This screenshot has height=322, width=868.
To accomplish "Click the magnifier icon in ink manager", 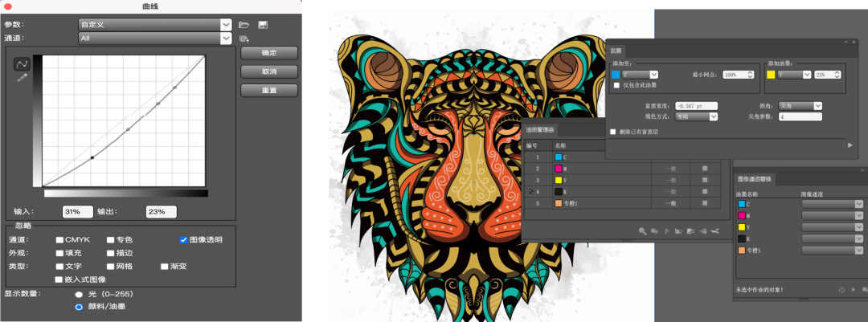I will 643,230.
